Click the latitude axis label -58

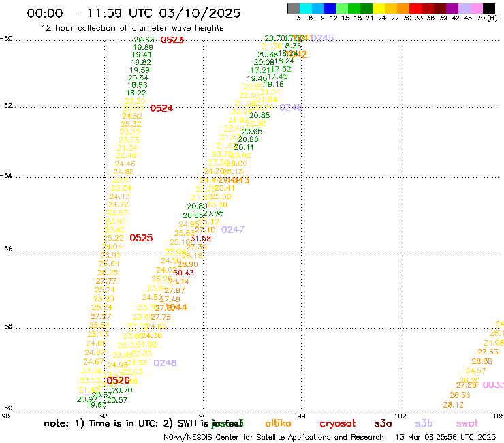6,326
